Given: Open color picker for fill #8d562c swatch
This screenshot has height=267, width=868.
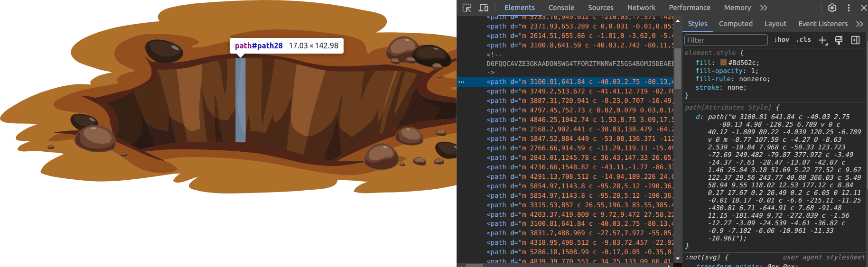Looking at the screenshot, I should pyautogui.click(x=723, y=63).
